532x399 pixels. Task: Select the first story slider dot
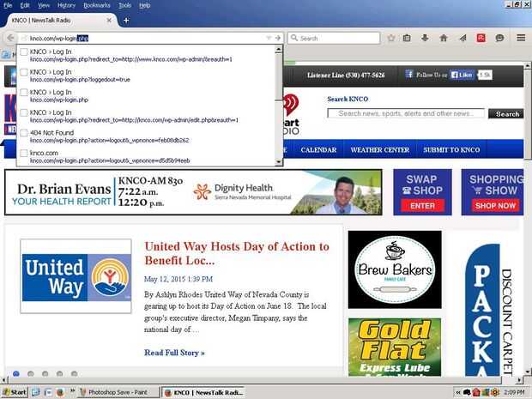(16, 373)
